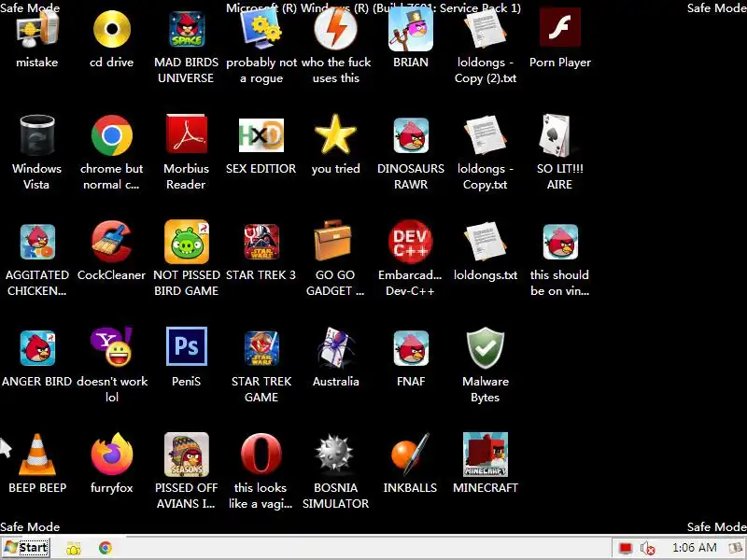Select the 'you tried' gold star icon
747x560 pixels.
tap(336, 134)
